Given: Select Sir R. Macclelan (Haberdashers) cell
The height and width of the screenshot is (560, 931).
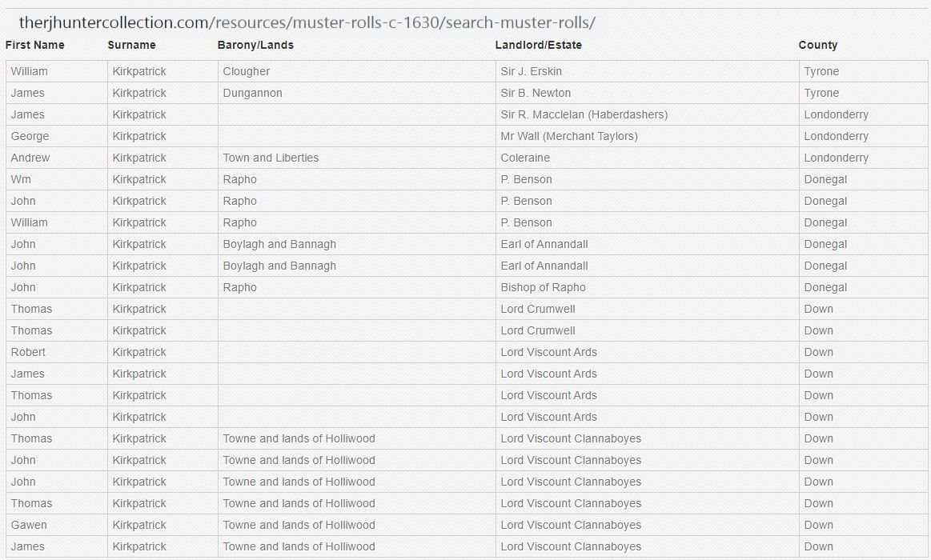Looking at the screenshot, I should pyautogui.click(x=584, y=114).
